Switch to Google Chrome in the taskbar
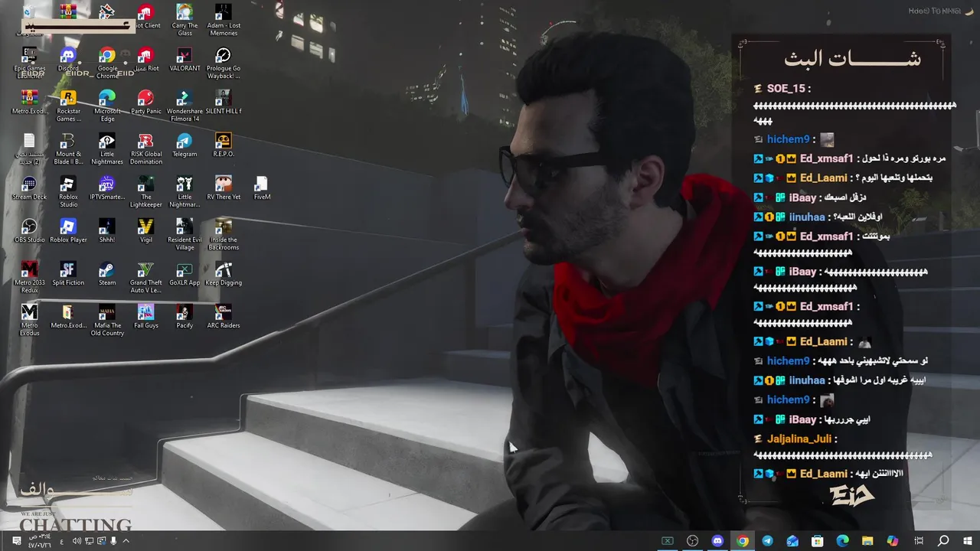The width and height of the screenshot is (980, 551). coord(743,541)
